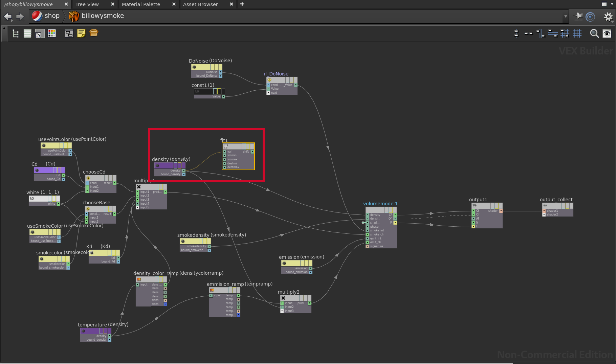The height and width of the screenshot is (364, 616).
Task: Click the back navigation arrow
Action: (8, 17)
